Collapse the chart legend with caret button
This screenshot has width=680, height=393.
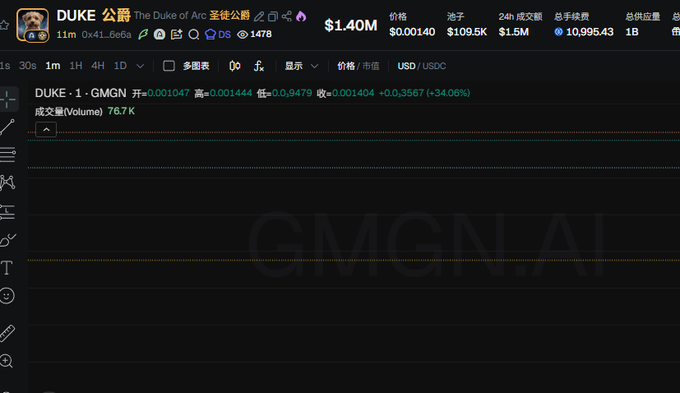pyautogui.click(x=46, y=130)
